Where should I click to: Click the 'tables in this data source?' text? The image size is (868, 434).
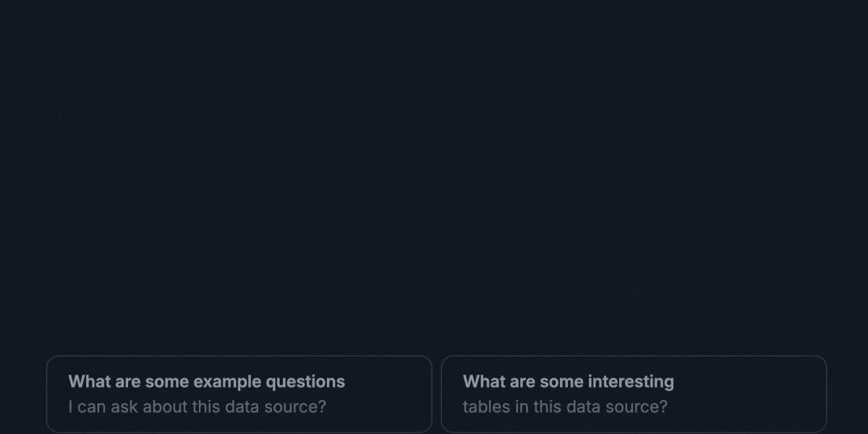click(565, 407)
